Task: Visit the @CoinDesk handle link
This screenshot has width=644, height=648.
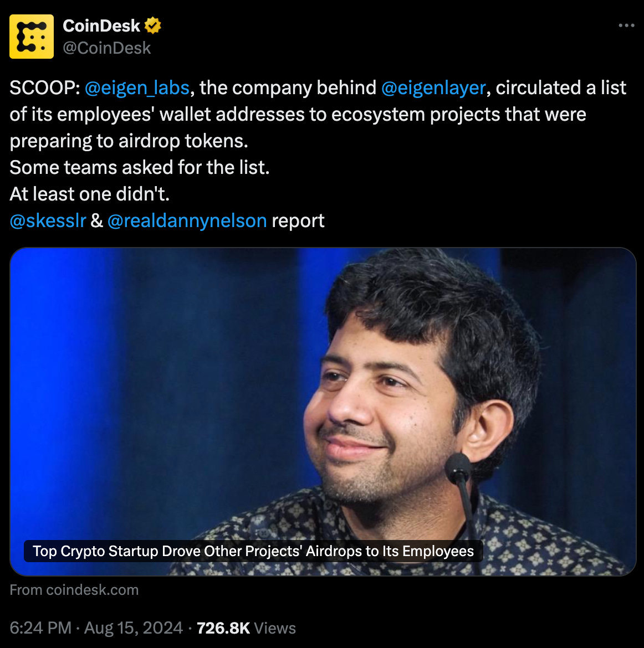Action: pos(107,48)
